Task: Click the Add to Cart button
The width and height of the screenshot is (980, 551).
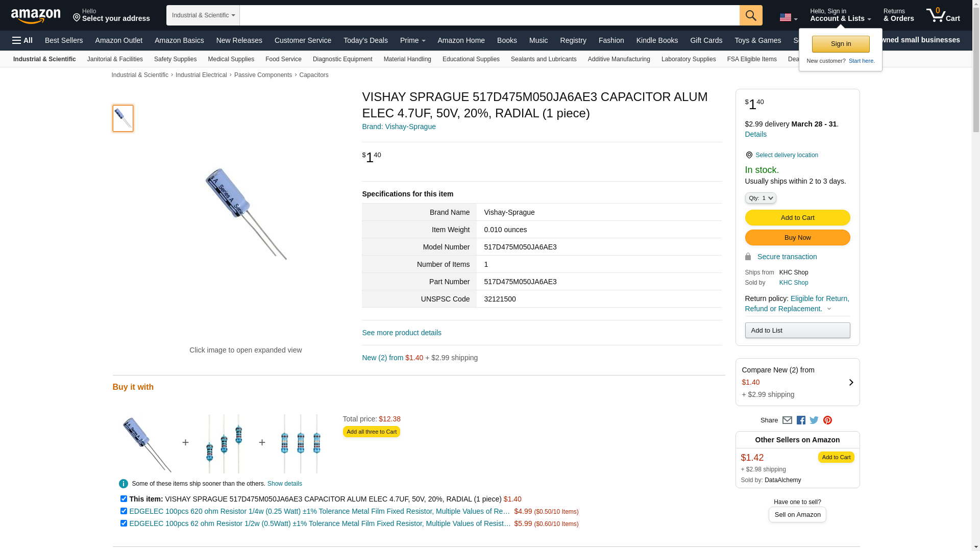Action: (x=797, y=218)
